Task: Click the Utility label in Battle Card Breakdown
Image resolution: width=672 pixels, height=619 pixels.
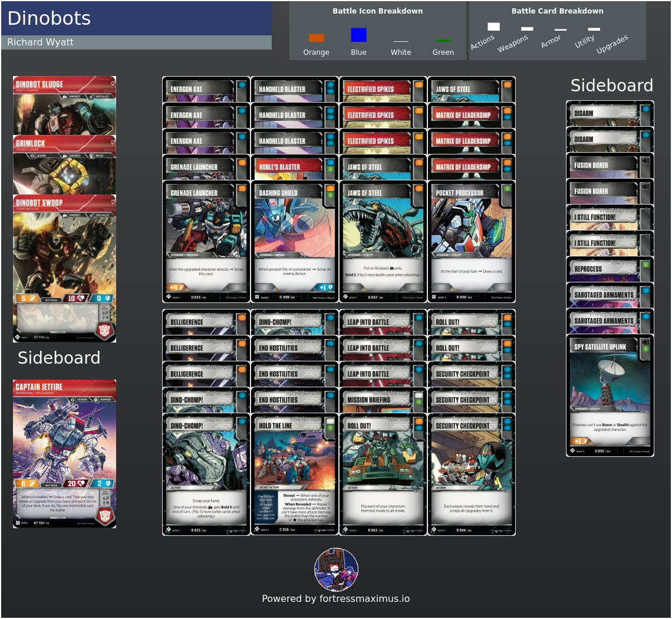Action: 584,42
